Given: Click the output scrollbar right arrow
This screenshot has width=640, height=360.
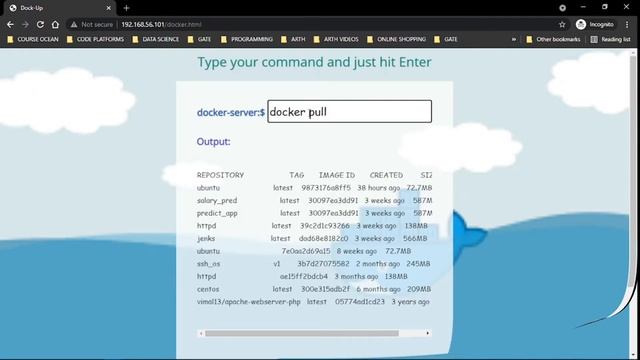Looking at the screenshot, I should [x=428, y=333].
